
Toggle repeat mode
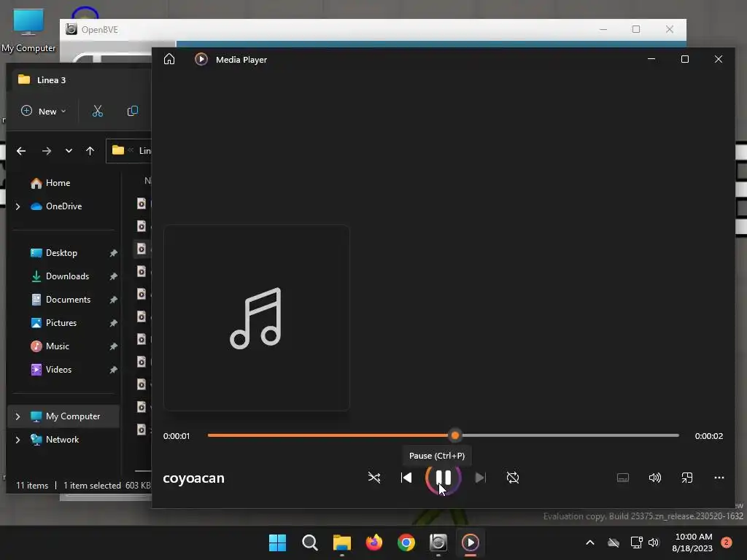pos(513,478)
